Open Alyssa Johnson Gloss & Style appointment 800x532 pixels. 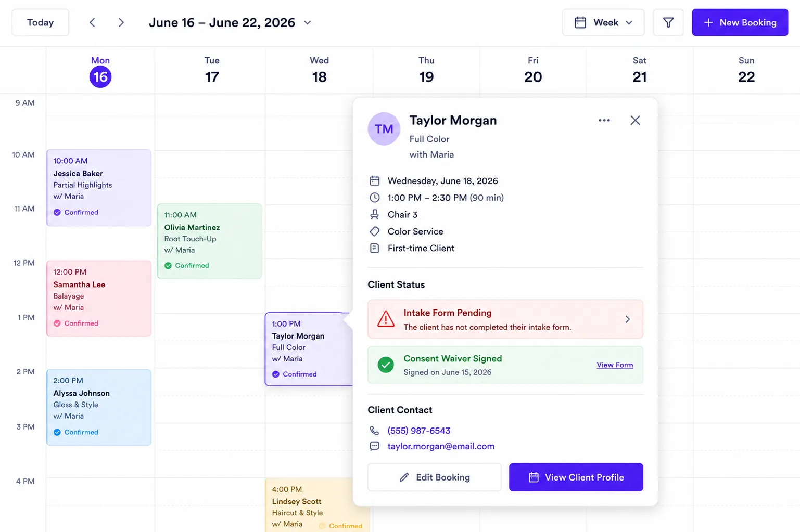tap(99, 407)
